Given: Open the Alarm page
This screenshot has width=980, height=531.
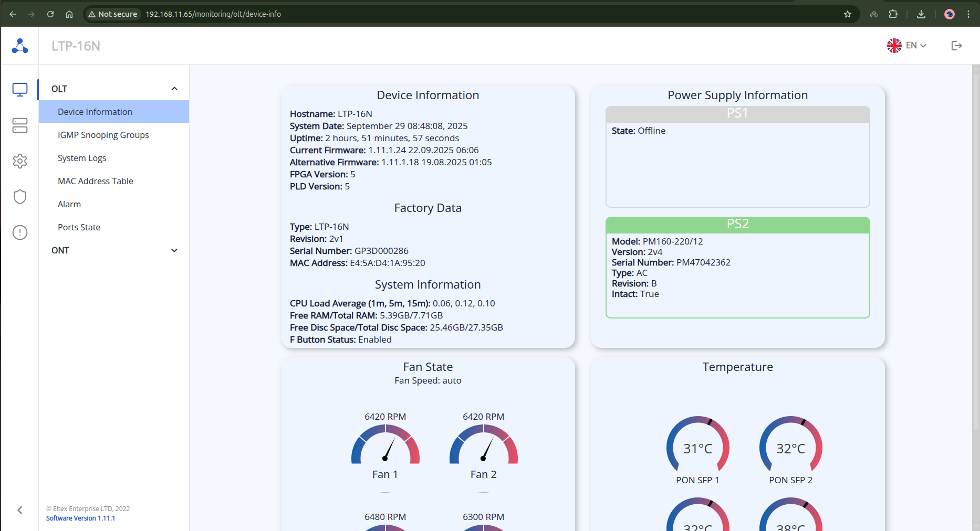Looking at the screenshot, I should click(69, 204).
